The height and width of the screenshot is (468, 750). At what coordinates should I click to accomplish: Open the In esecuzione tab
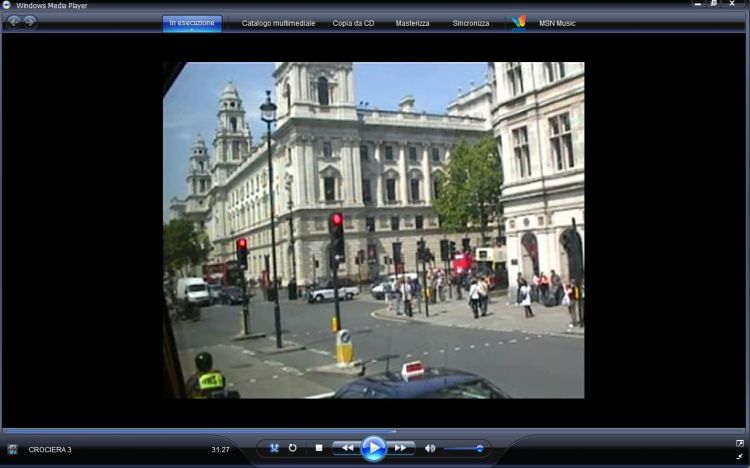coord(192,22)
